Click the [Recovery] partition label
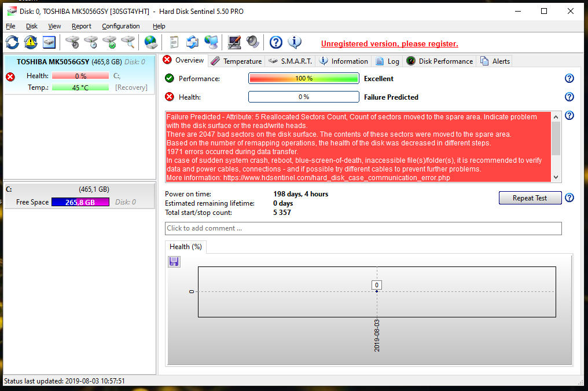 [131, 87]
